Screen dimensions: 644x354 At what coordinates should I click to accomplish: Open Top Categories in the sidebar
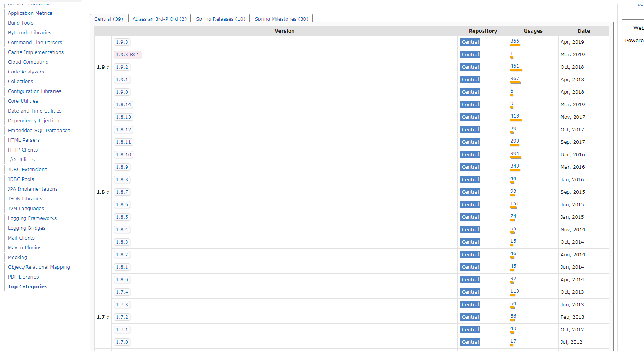click(x=27, y=286)
